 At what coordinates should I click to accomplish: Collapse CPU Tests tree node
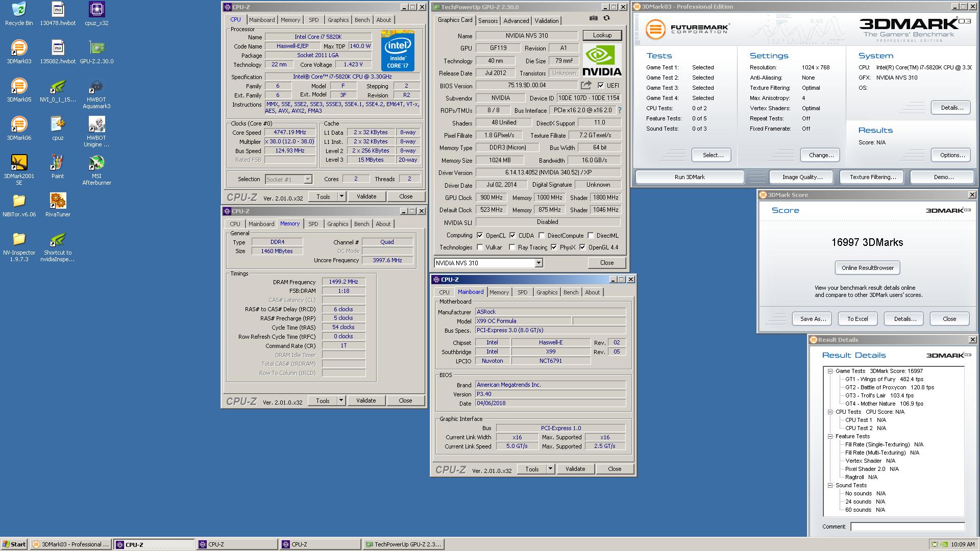830,412
